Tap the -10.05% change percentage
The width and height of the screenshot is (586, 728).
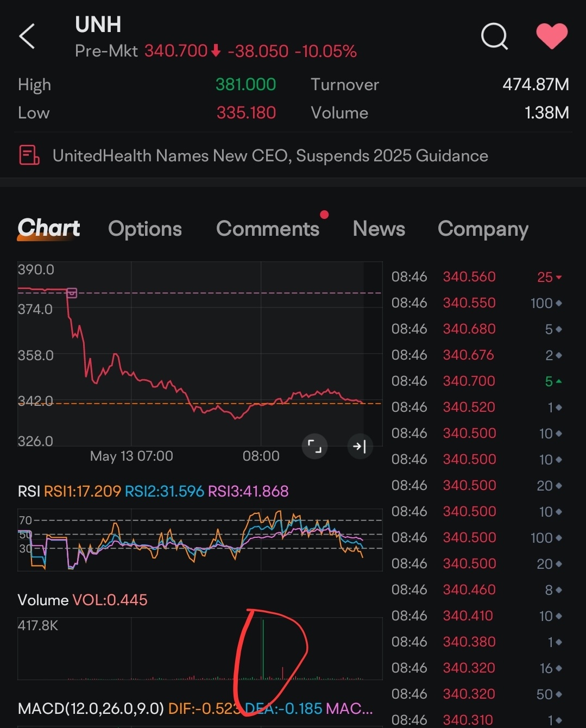coord(325,51)
